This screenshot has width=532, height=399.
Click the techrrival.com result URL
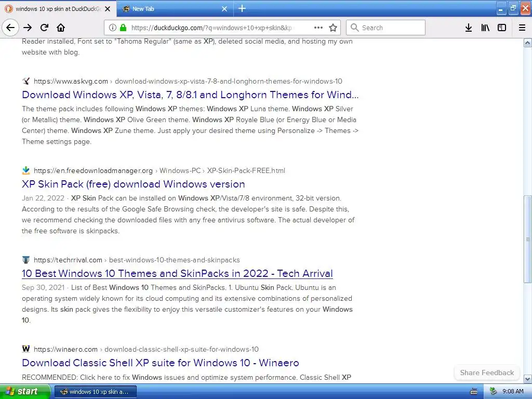tap(68, 260)
